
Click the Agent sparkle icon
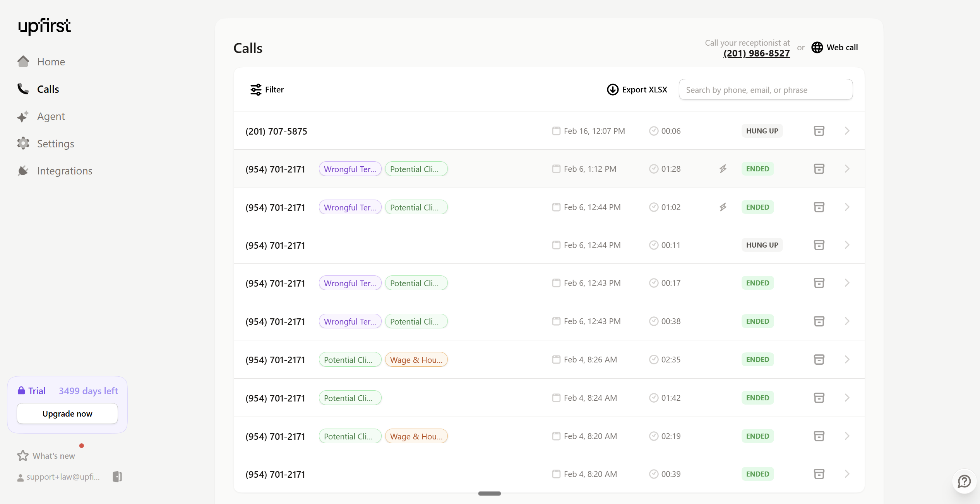tap(23, 116)
